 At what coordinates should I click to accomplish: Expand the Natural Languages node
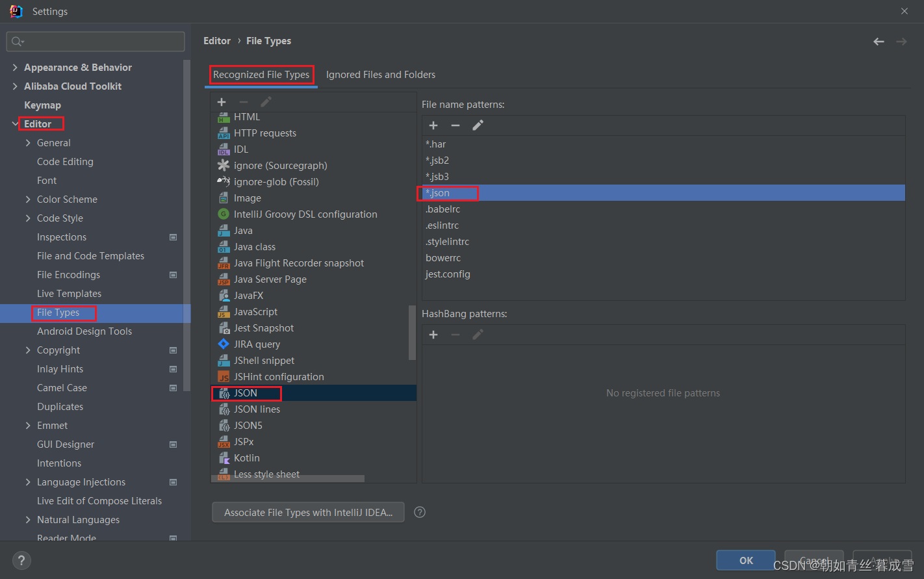[x=28, y=520]
